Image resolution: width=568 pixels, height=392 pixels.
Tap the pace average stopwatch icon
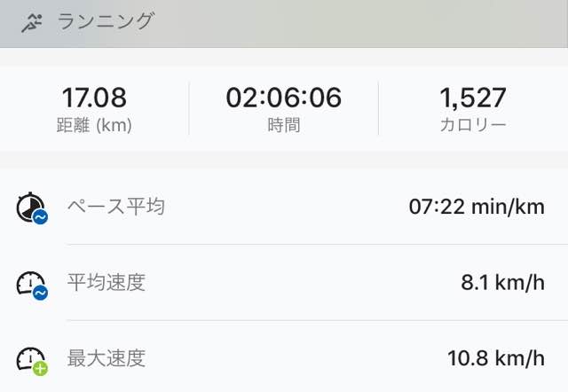point(30,207)
